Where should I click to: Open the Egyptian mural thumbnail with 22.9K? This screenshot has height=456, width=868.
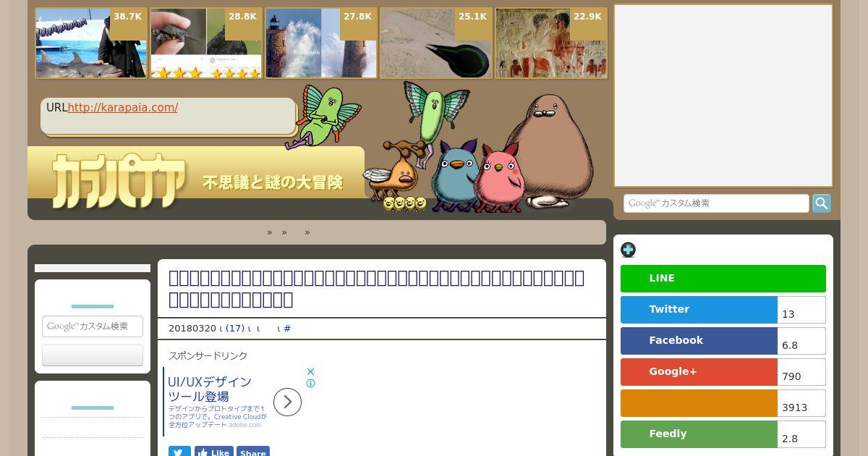pos(551,43)
